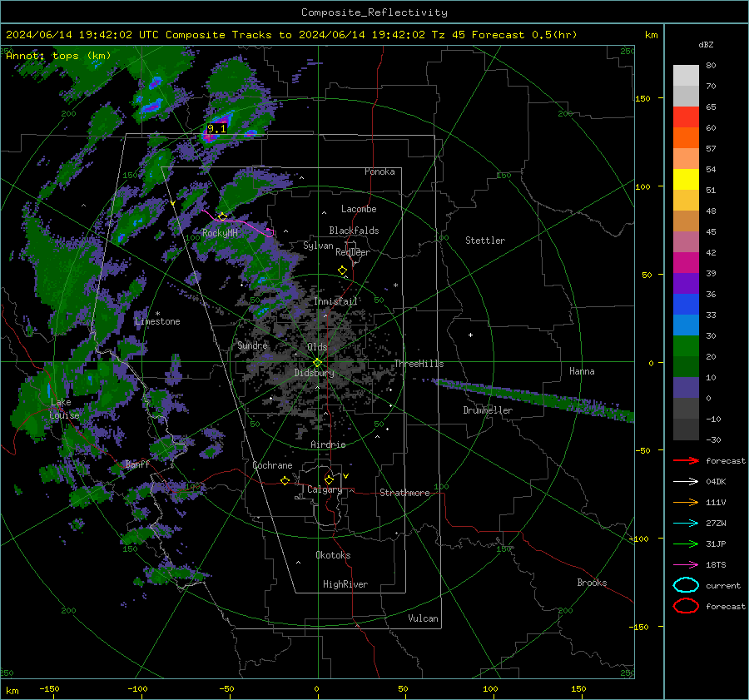Click the Hanna city label
The width and height of the screenshot is (749, 700).
click(582, 371)
